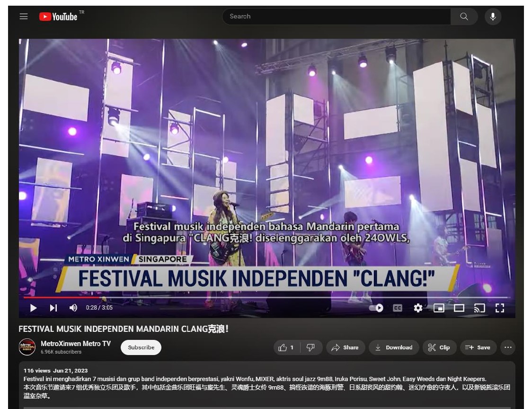532x409 pixels.
Task: Click the magnifying glass search button
Action: click(464, 16)
